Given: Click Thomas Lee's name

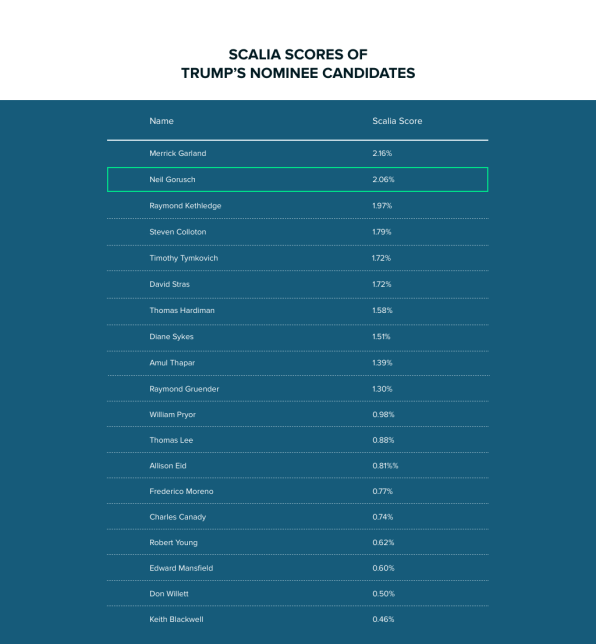Looking at the screenshot, I should [171, 440].
